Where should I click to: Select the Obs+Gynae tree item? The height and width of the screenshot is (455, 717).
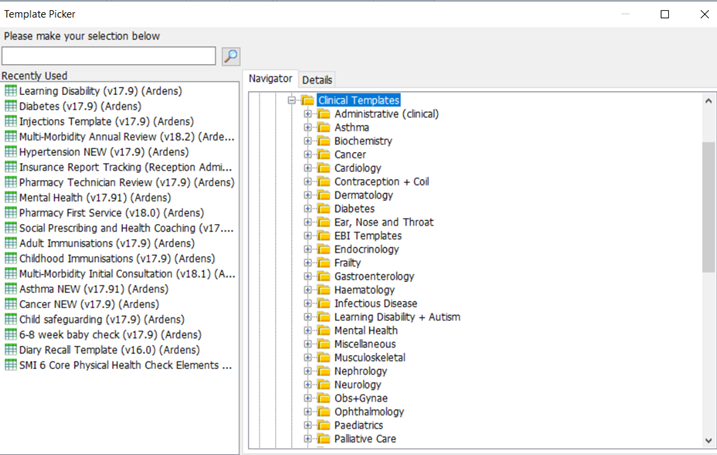tap(361, 398)
